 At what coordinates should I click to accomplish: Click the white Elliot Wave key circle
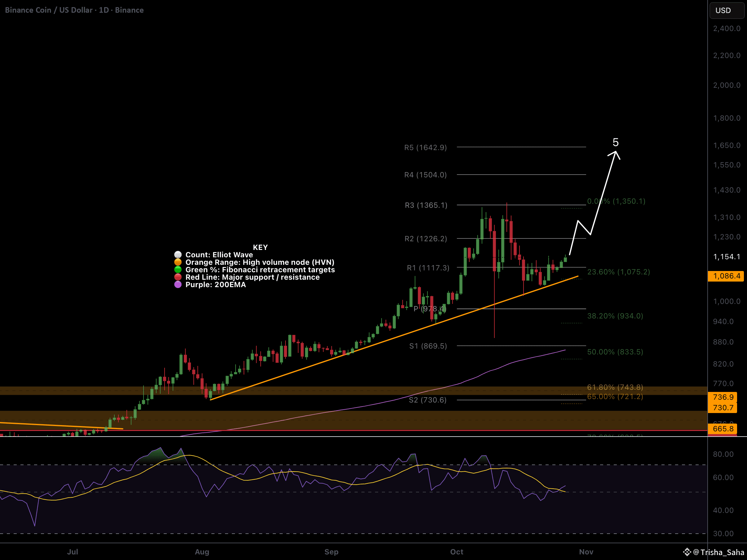tap(178, 255)
